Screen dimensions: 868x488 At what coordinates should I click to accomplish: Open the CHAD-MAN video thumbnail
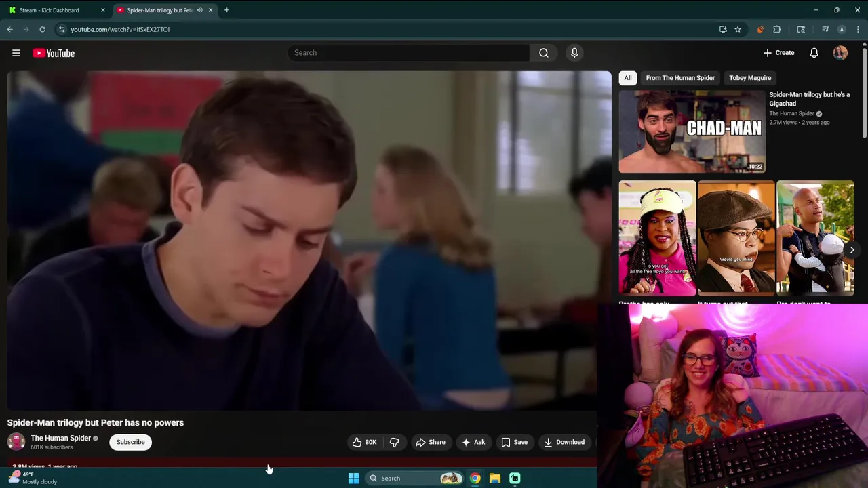click(x=692, y=132)
